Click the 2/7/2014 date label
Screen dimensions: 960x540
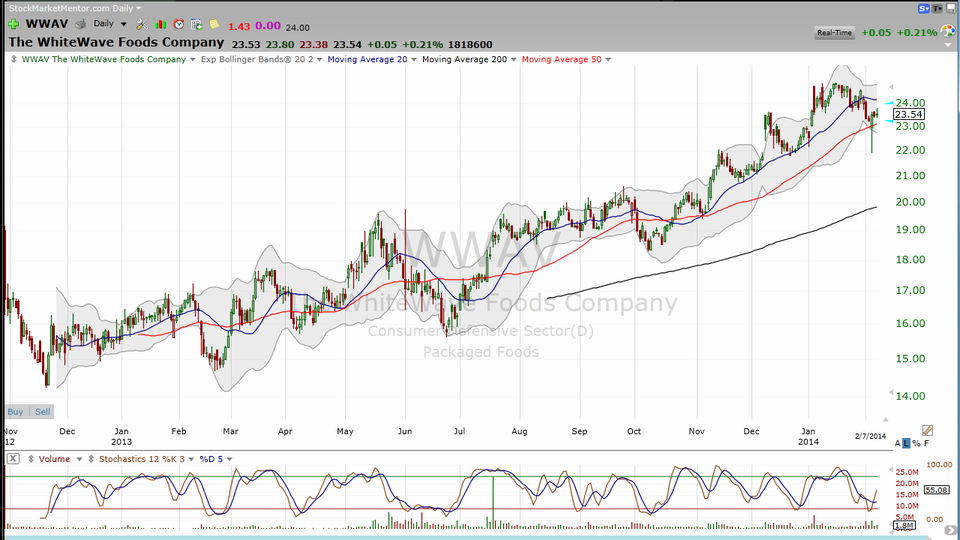pos(870,436)
